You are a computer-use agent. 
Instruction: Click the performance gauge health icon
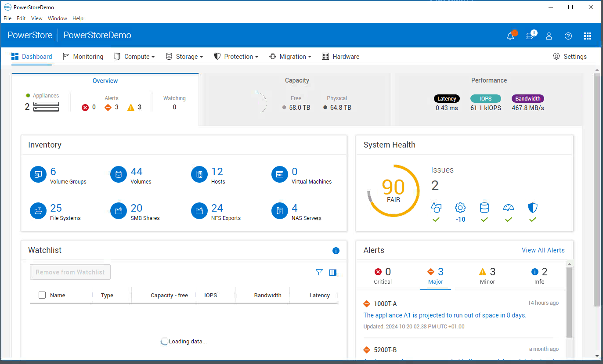[509, 208]
